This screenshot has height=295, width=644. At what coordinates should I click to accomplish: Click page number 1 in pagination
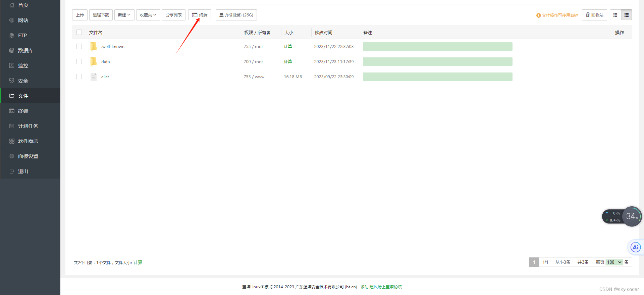pos(534,262)
